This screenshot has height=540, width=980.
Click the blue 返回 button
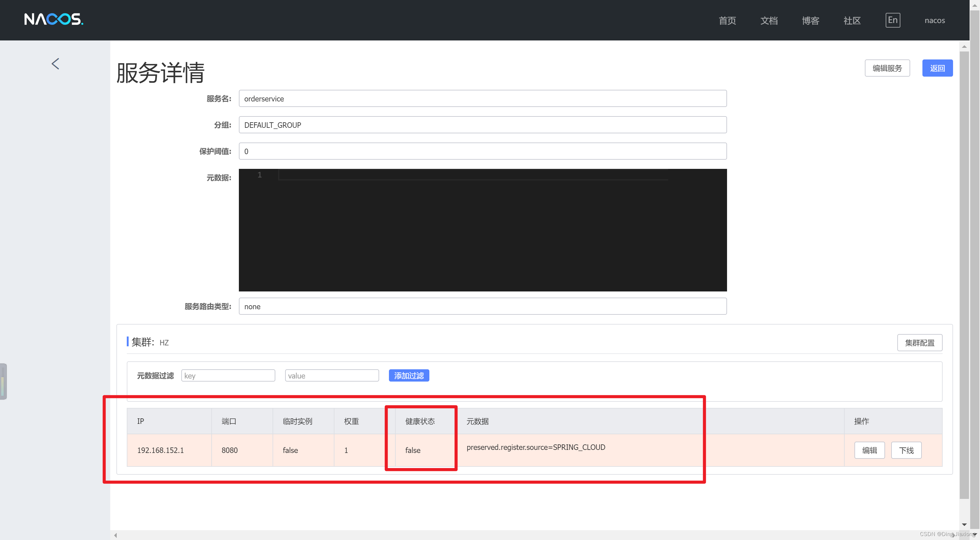tap(937, 68)
